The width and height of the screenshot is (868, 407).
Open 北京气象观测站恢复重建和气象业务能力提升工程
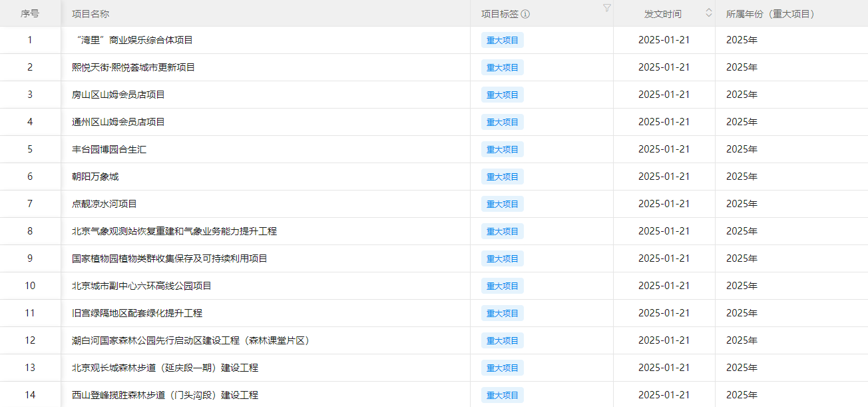tap(174, 231)
